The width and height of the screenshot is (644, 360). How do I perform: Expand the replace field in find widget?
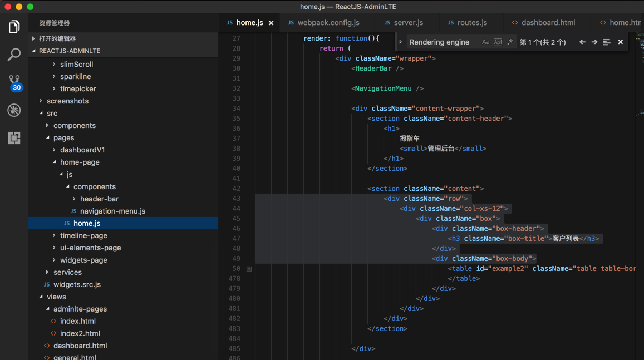401,42
